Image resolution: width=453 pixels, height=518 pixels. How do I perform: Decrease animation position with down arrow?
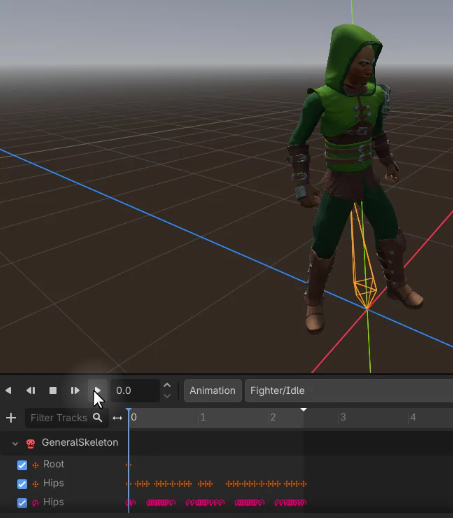pyautogui.click(x=167, y=396)
